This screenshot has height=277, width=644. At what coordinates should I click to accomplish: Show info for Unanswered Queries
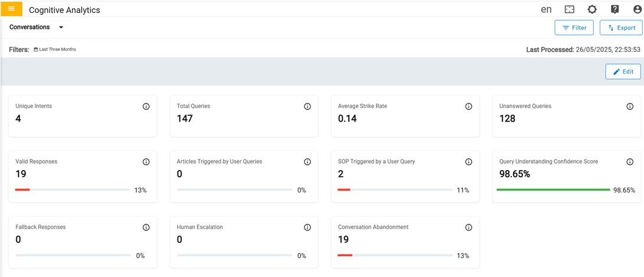coord(630,106)
